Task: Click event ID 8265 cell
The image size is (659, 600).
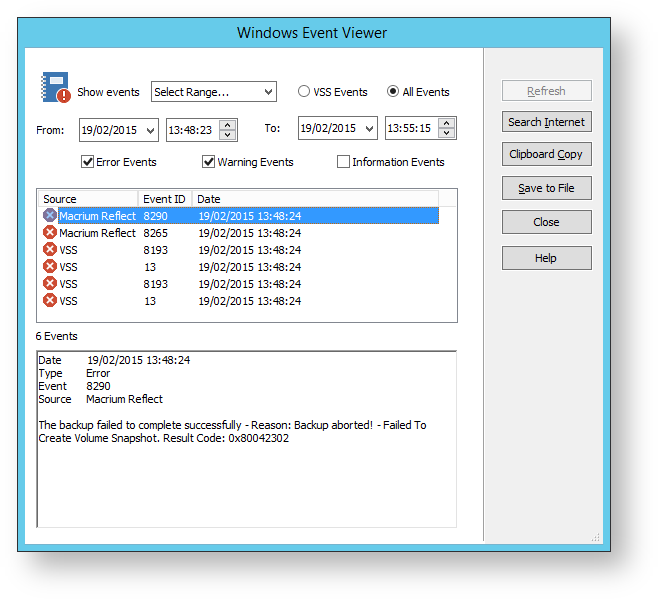Action: click(x=156, y=233)
